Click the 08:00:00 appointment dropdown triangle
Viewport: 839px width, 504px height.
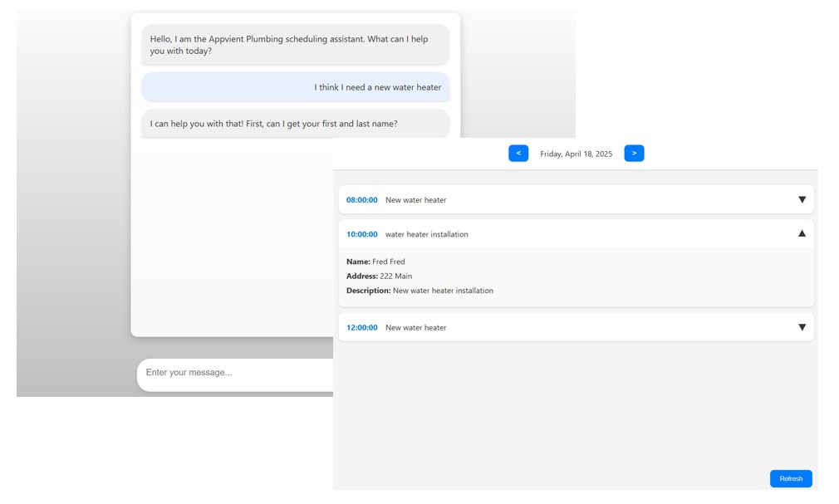coord(802,199)
